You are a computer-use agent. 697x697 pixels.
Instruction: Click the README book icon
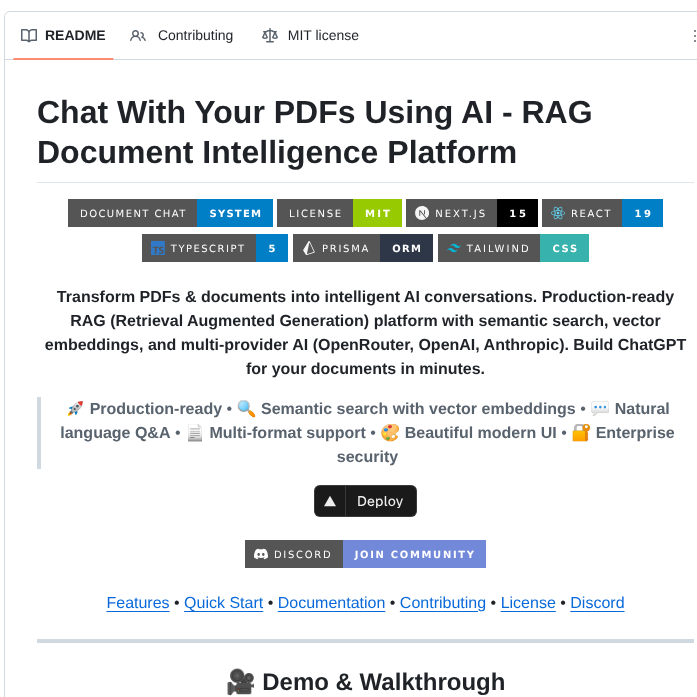pyautogui.click(x=29, y=36)
